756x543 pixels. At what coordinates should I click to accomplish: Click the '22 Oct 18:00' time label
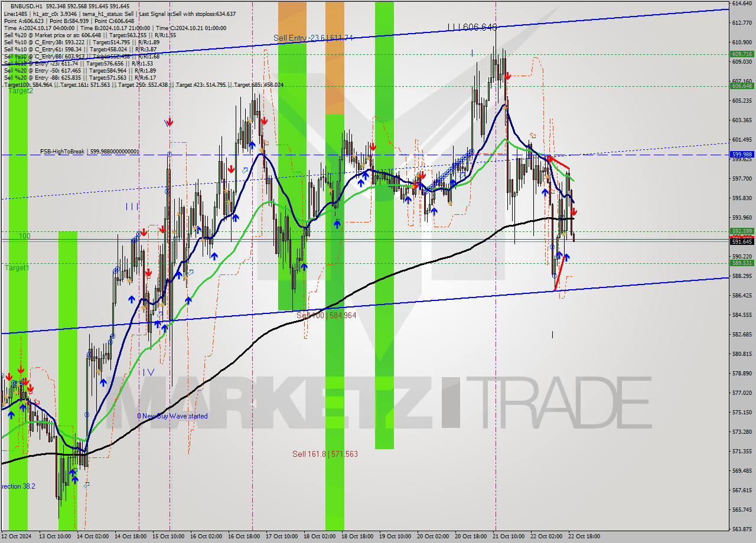pyautogui.click(x=584, y=537)
